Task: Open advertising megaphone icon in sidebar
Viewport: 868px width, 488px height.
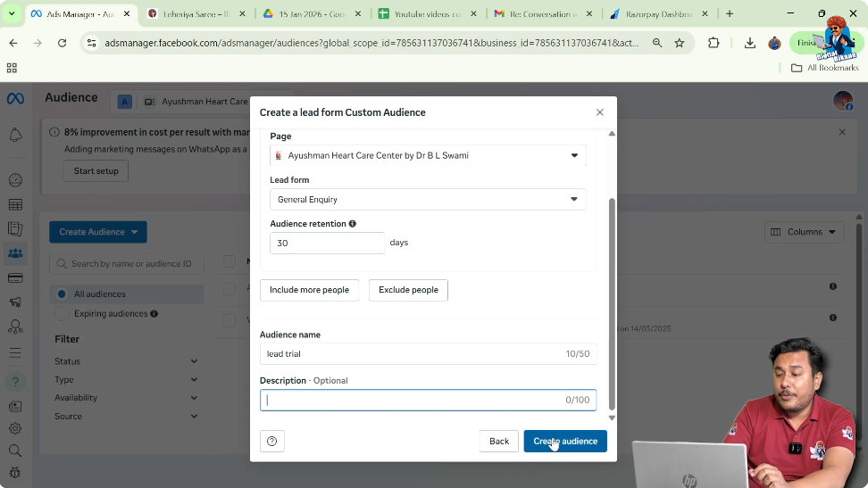Action: [x=15, y=302]
